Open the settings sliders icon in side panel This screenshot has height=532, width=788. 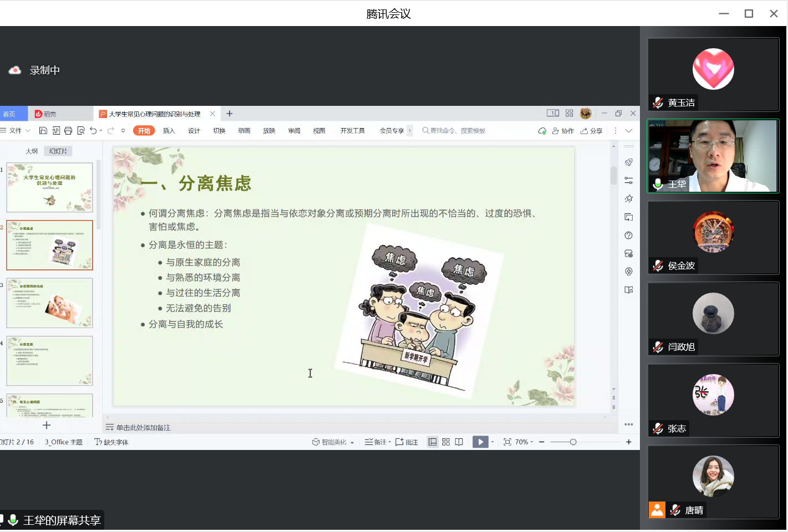[629, 181]
